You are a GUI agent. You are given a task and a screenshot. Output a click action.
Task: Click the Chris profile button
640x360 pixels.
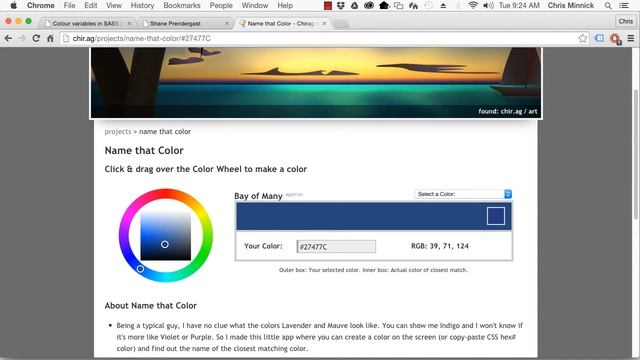point(625,21)
